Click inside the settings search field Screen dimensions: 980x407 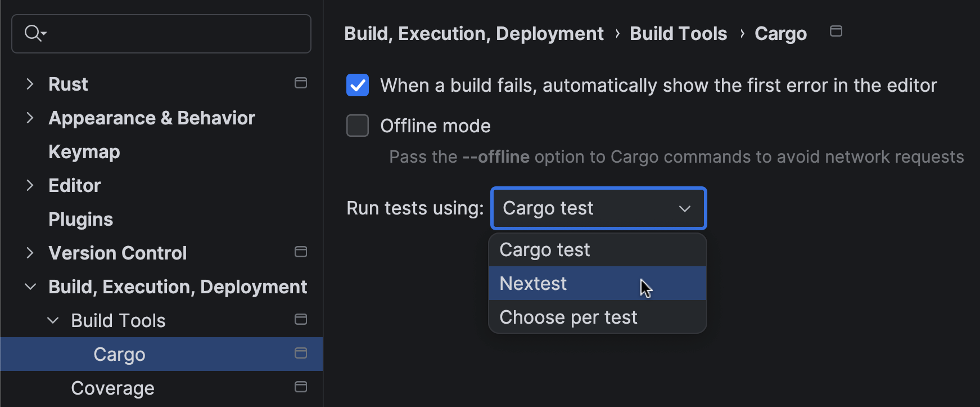pos(174,34)
